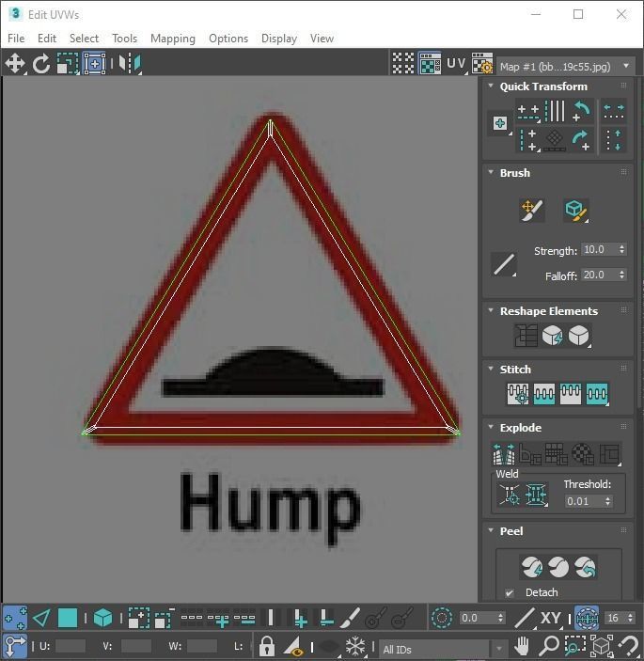Select the Pan hand tool
Viewport: 644px width, 661px height.
click(522, 645)
